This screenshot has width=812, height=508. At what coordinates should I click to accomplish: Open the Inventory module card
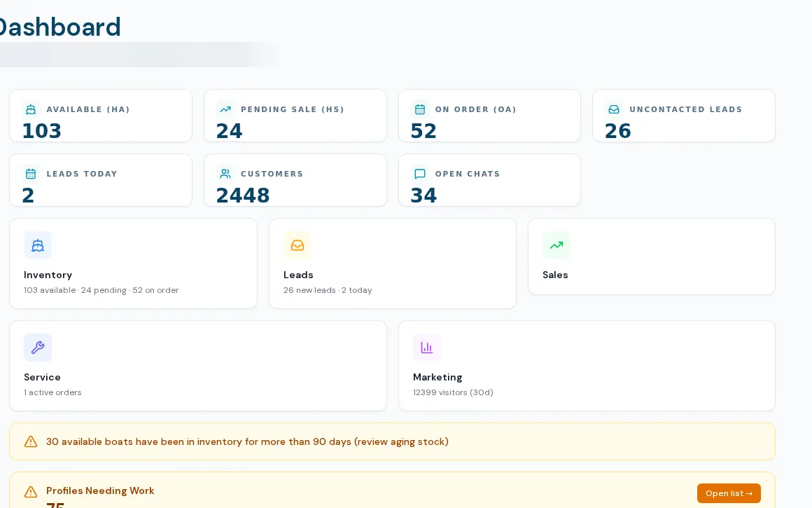tap(133, 263)
